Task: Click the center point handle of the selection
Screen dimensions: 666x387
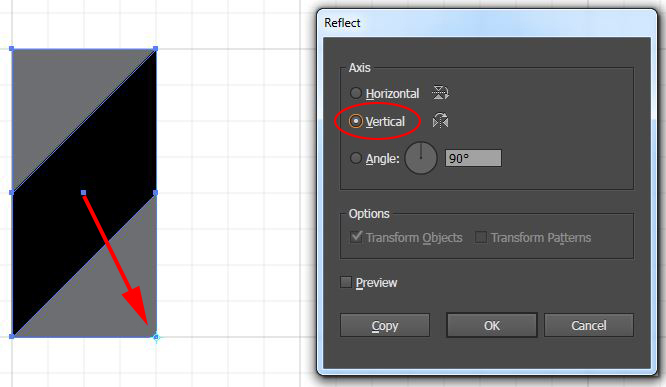Action: click(84, 193)
